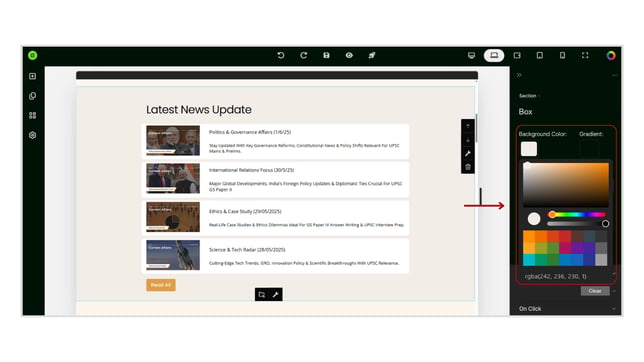Click the Section breadcrumb in right panel
The image size is (644, 362).
pos(527,96)
